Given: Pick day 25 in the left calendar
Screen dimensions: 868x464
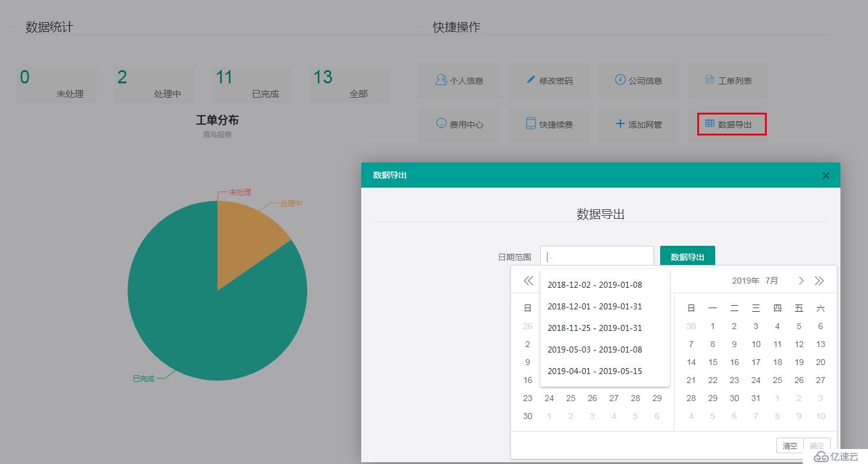Looking at the screenshot, I should tap(571, 398).
